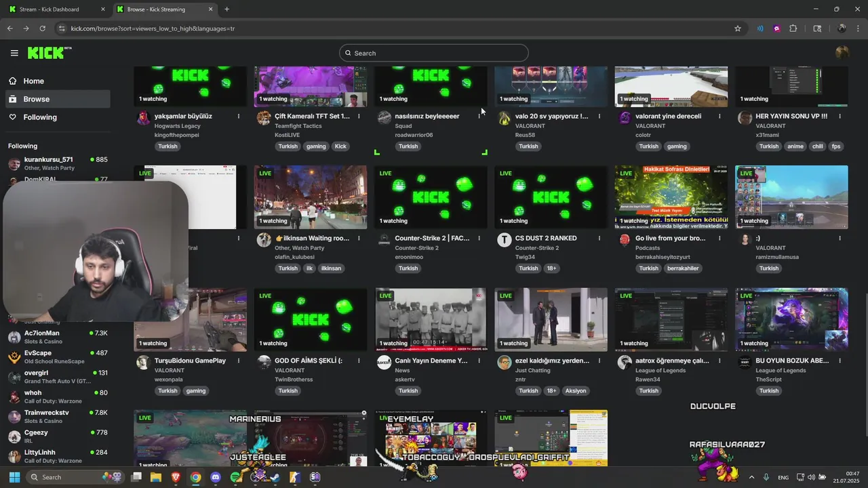Click the Aksiyon tag under zntr stream
868x488 pixels.
click(576, 390)
